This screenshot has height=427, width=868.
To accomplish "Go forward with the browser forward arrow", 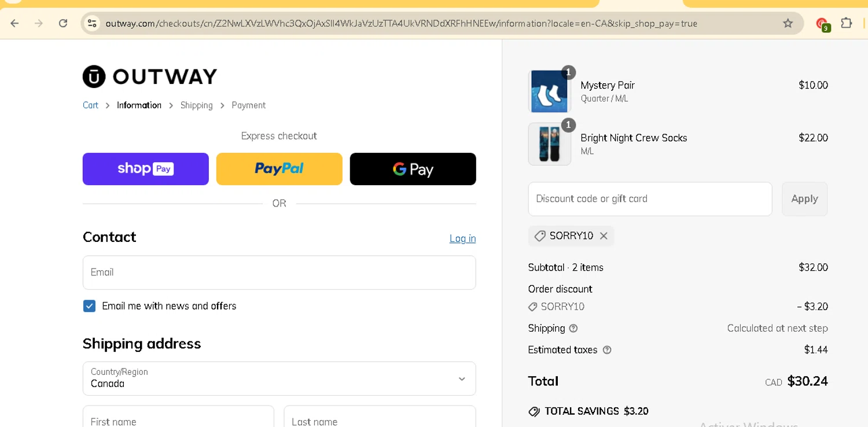I will point(39,23).
